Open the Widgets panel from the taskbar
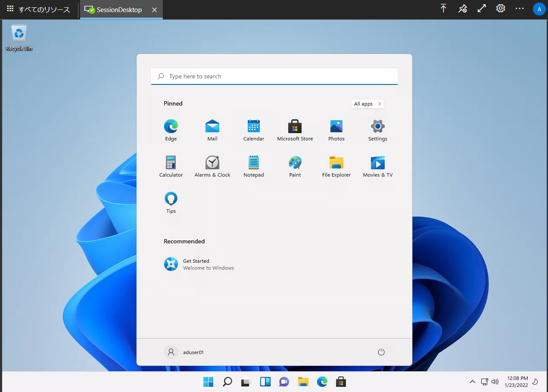The height and width of the screenshot is (392, 548). [x=265, y=382]
